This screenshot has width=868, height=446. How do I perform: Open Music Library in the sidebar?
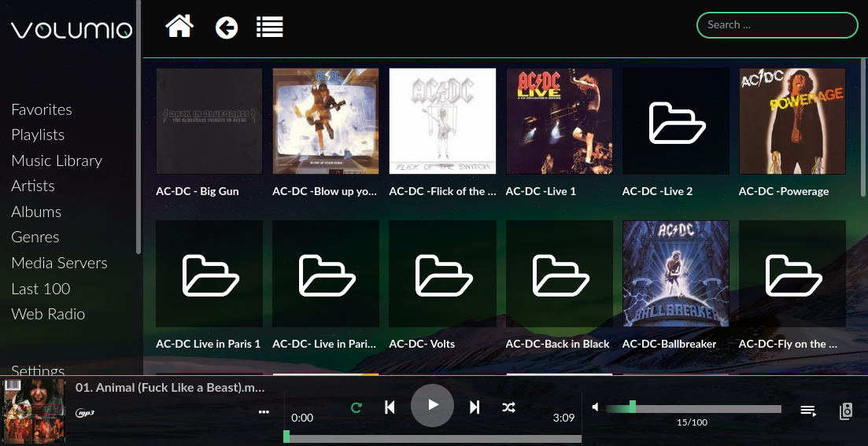[57, 160]
